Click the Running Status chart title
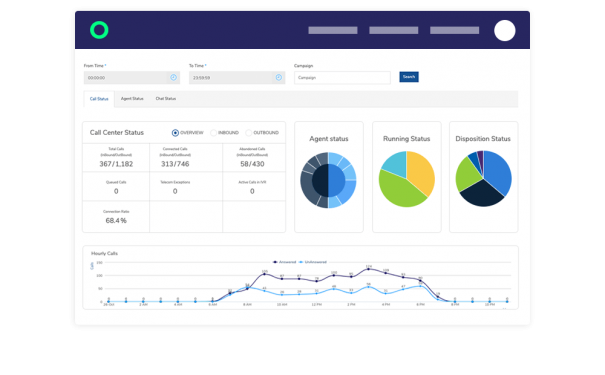605x375 pixels. pos(406,139)
